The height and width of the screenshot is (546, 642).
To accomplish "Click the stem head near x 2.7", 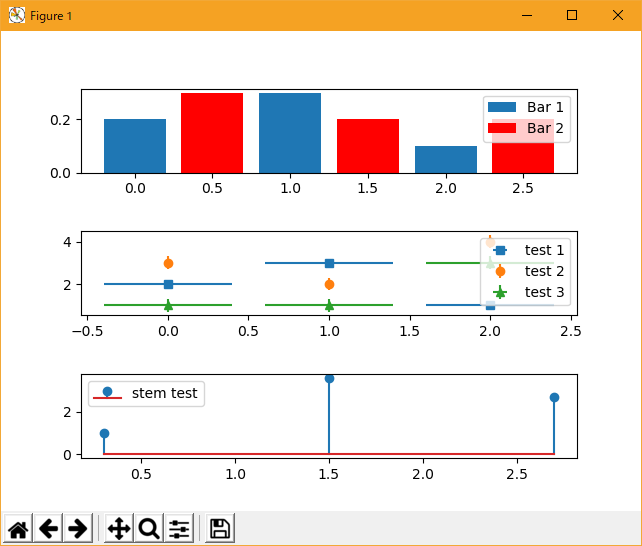I will [x=554, y=397].
